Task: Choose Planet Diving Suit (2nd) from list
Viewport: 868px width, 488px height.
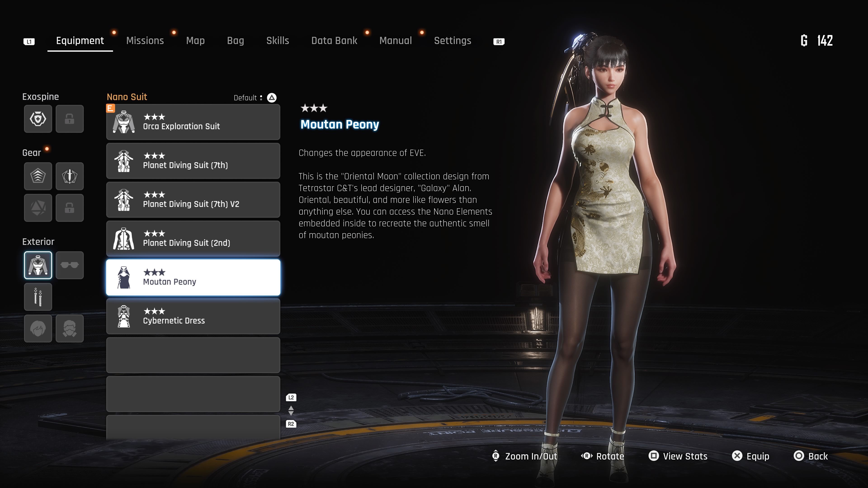Action: [193, 238]
